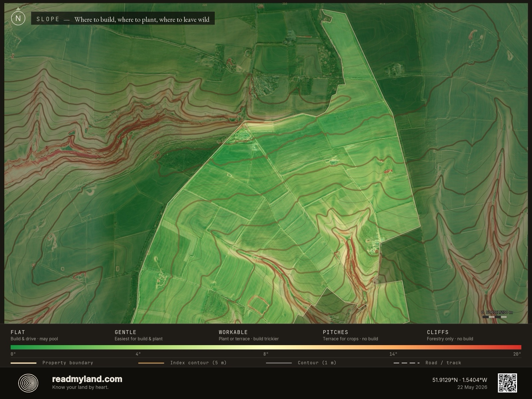Viewport: 532px width, 399px height.
Task: Click the PITCHES legend heading
Action: [x=335, y=332]
